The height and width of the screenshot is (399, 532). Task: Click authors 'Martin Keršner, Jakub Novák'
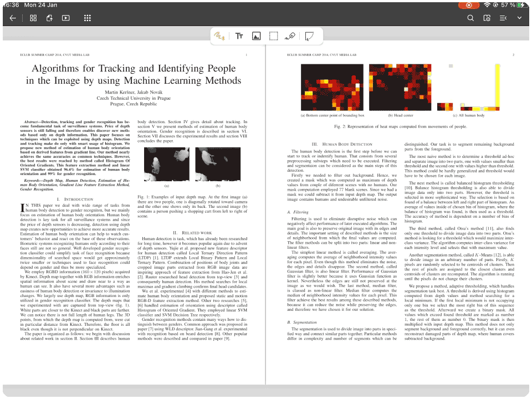(134, 93)
